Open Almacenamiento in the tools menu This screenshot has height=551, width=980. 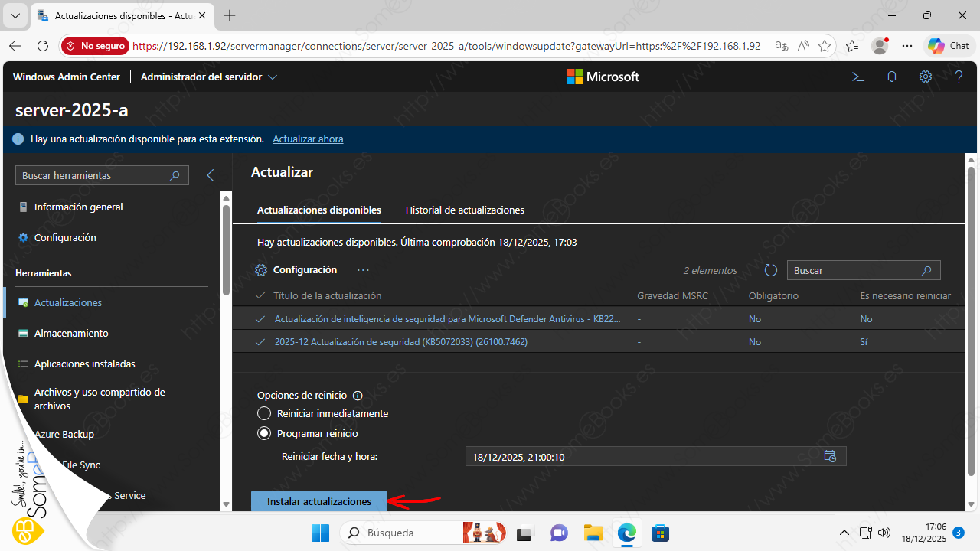tap(71, 333)
